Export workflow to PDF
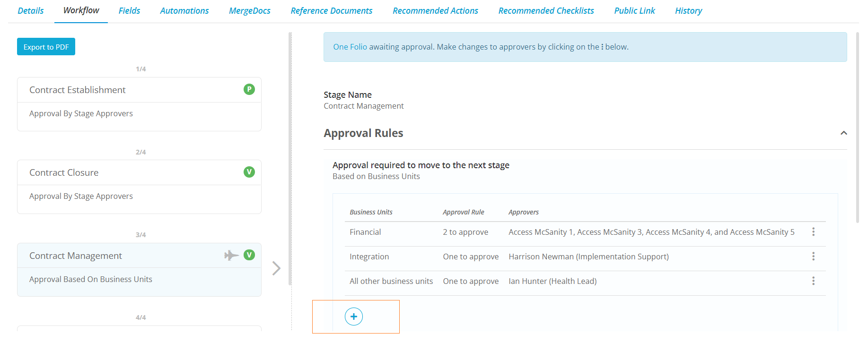Screen dimensions: 868x351 [x=46, y=47]
